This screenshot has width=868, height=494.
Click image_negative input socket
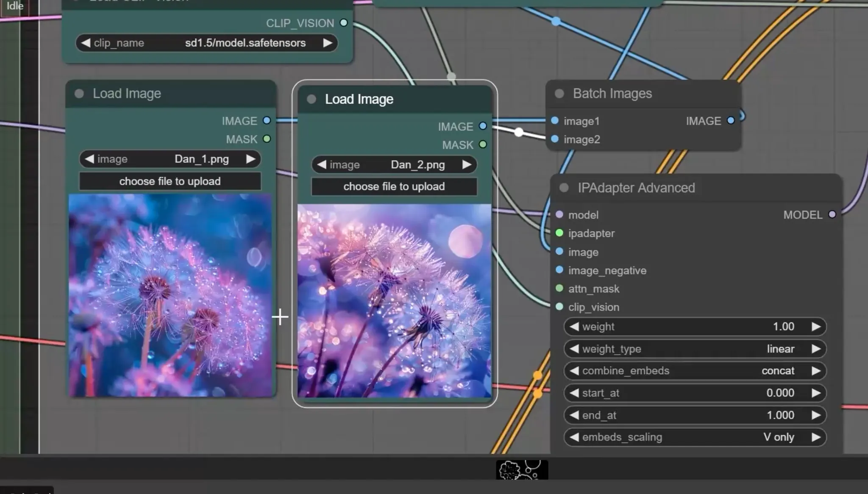coord(559,270)
